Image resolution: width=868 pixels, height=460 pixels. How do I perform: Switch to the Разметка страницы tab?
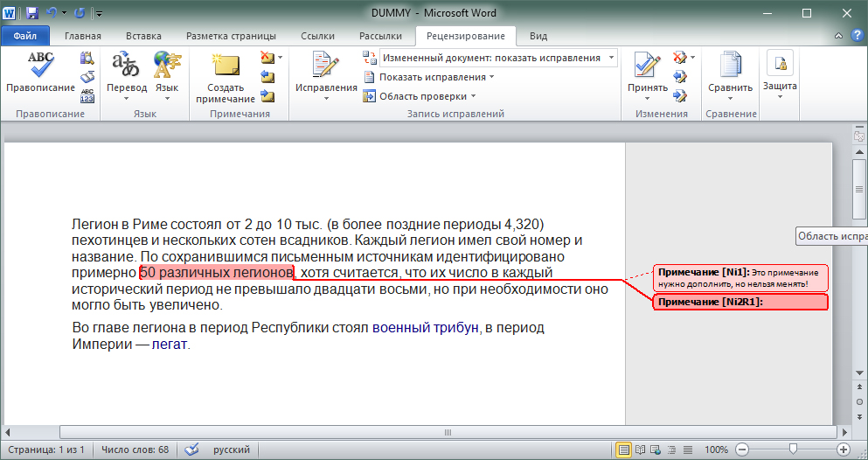click(x=231, y=37)
